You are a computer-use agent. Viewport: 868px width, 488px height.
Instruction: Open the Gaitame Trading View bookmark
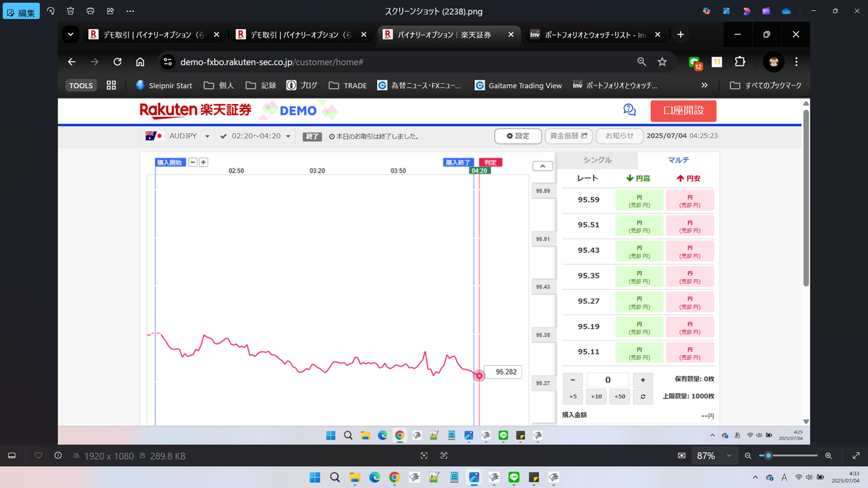[519, 85]
